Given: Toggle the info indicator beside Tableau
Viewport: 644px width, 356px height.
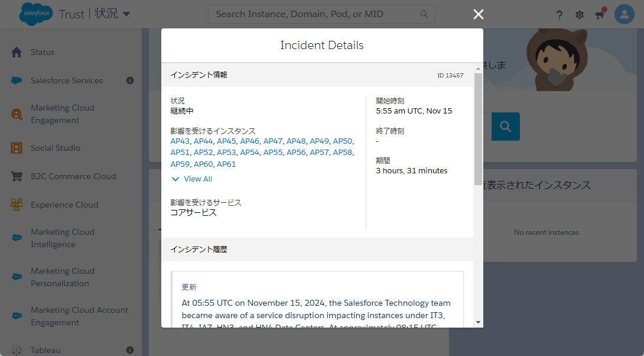Looking at the screenshot, I should (x=129, y=349).
